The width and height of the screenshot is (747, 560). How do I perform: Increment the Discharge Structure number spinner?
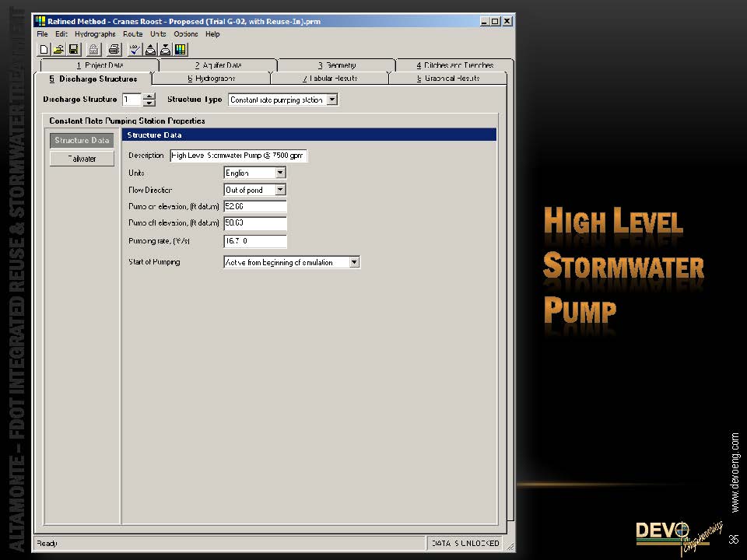(x=149, y=96)
